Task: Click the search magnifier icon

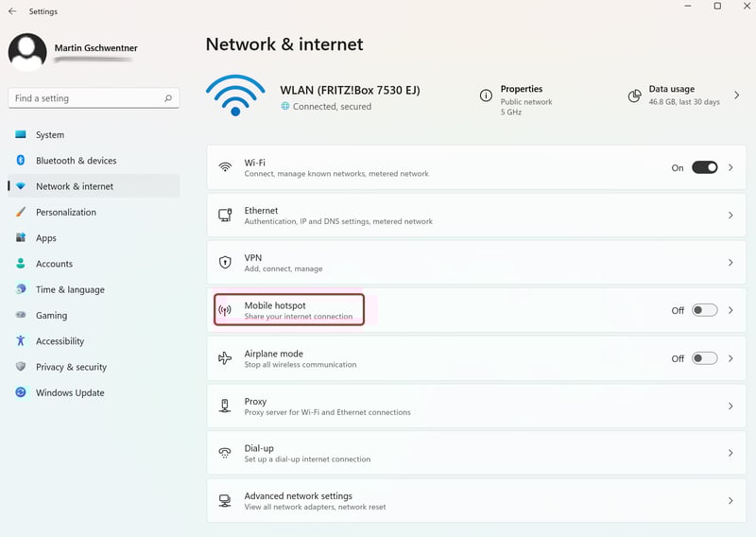Action: coord(168,98)
